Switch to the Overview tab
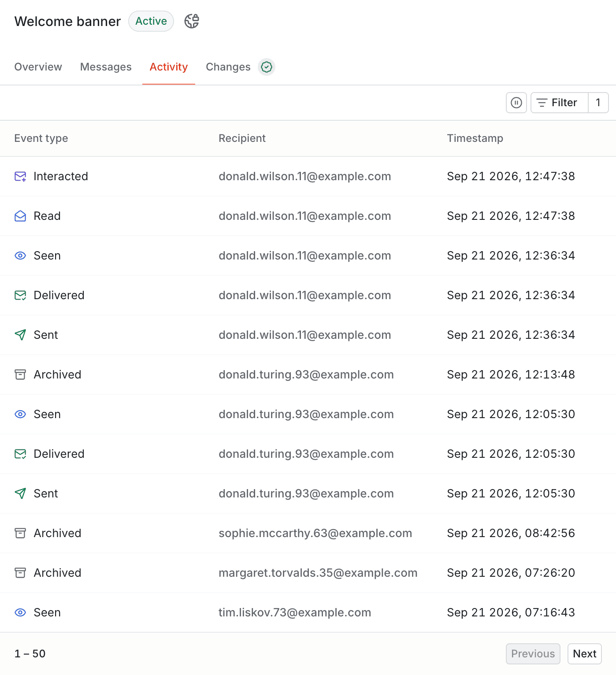This screenshot has width=616, height=675. pyautogui.click(x=38, y=67)
